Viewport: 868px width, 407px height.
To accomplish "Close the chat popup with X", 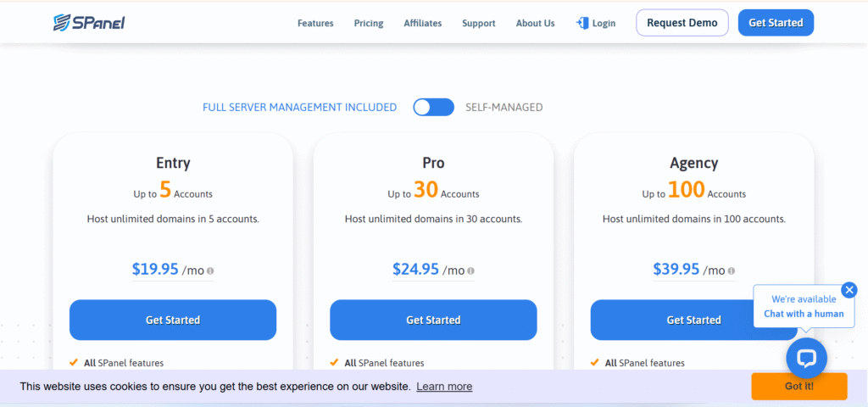I will click(849, 290).
